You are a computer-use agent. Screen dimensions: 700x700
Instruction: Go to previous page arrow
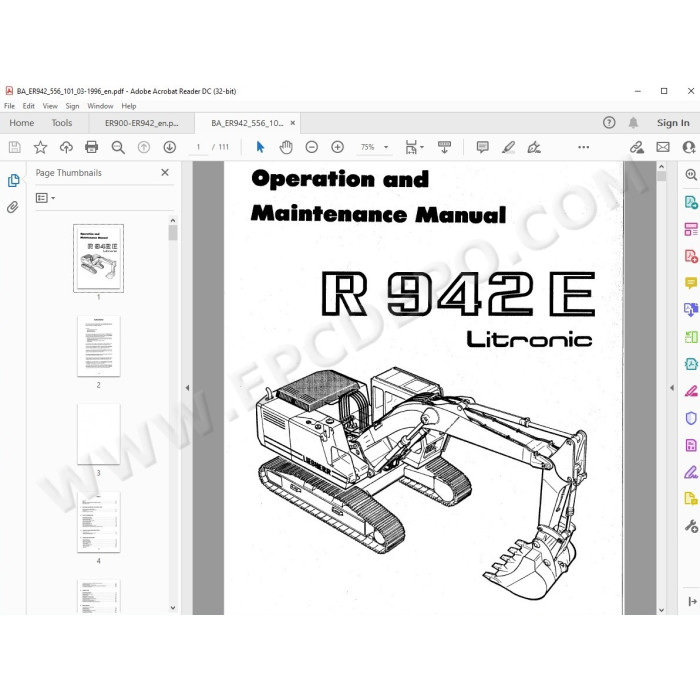(144, 147)
